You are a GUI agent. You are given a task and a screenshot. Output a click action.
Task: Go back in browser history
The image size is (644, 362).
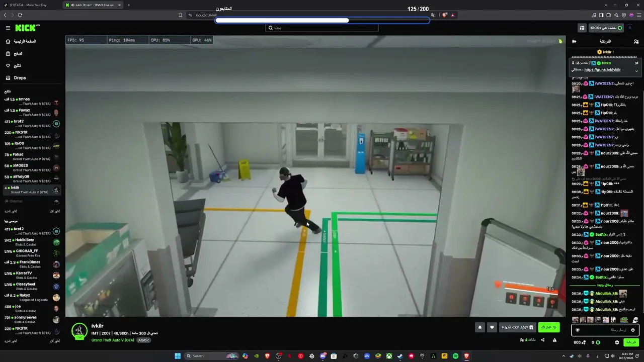(5, 15)
